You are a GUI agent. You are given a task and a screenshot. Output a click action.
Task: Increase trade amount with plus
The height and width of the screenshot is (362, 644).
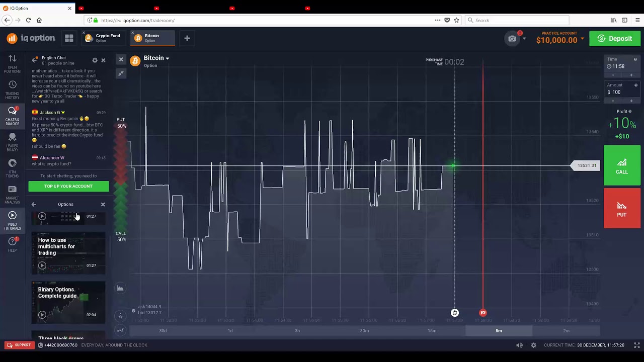631,101
